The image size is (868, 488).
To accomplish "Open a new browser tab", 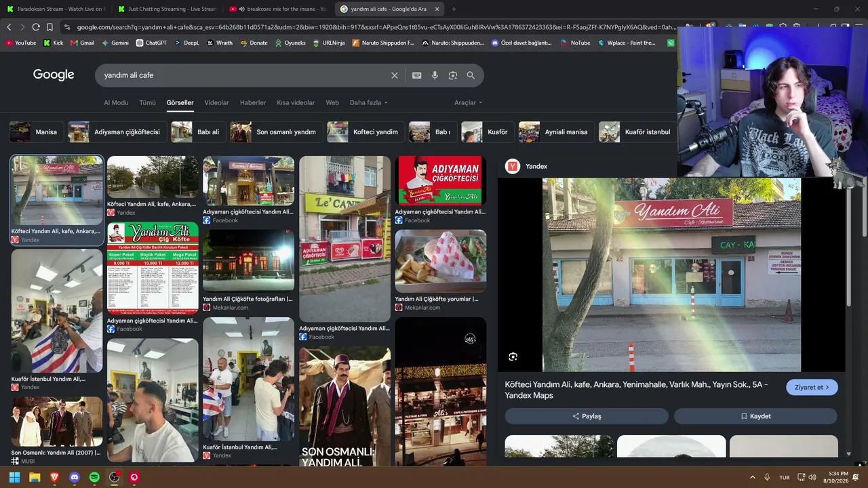I will (454, 9).
